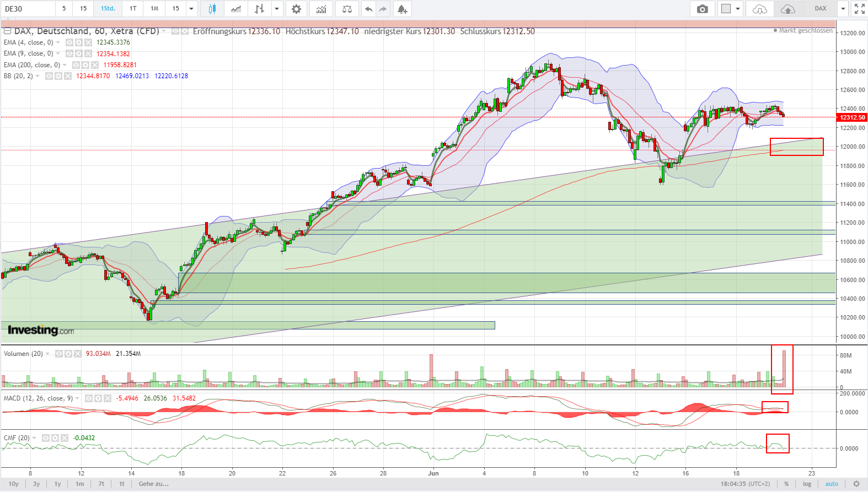The image size is (868, 492).
Task: Redo the last chart action
Action: (x=383, y=9)
